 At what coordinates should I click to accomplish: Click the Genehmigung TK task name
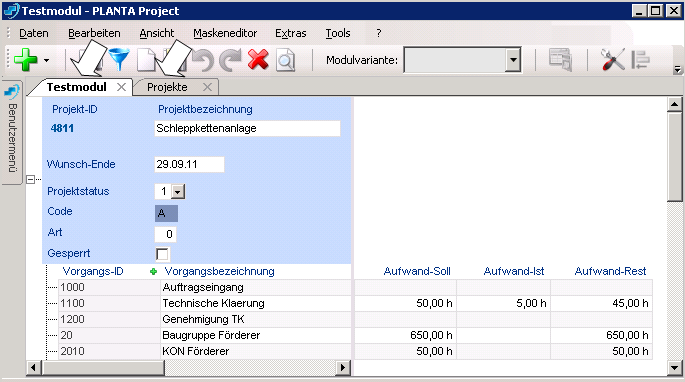204,319
